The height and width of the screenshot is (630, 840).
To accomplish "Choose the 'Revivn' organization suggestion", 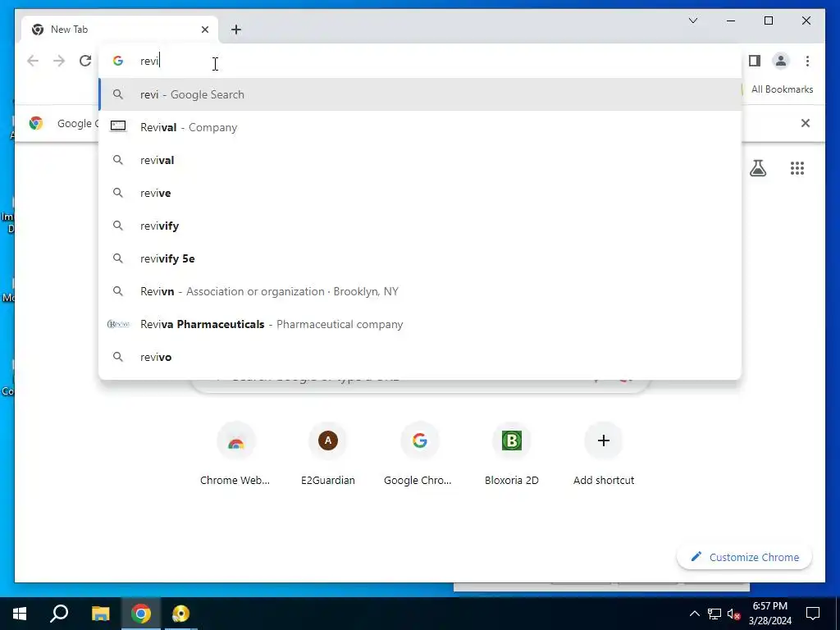I will tap(421, 291).
